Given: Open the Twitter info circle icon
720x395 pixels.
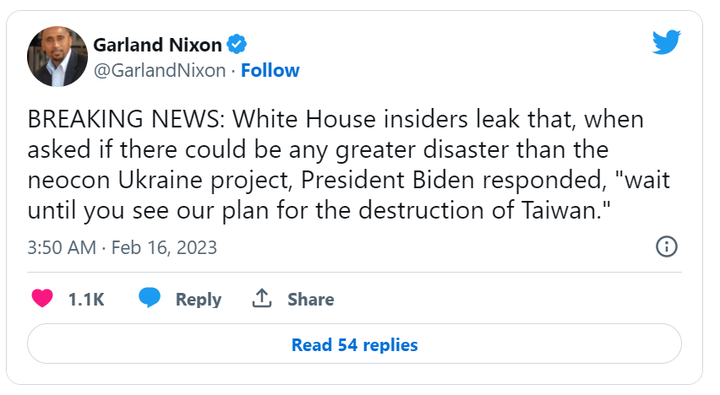Looking at the screenshot, I should [666, 247].
